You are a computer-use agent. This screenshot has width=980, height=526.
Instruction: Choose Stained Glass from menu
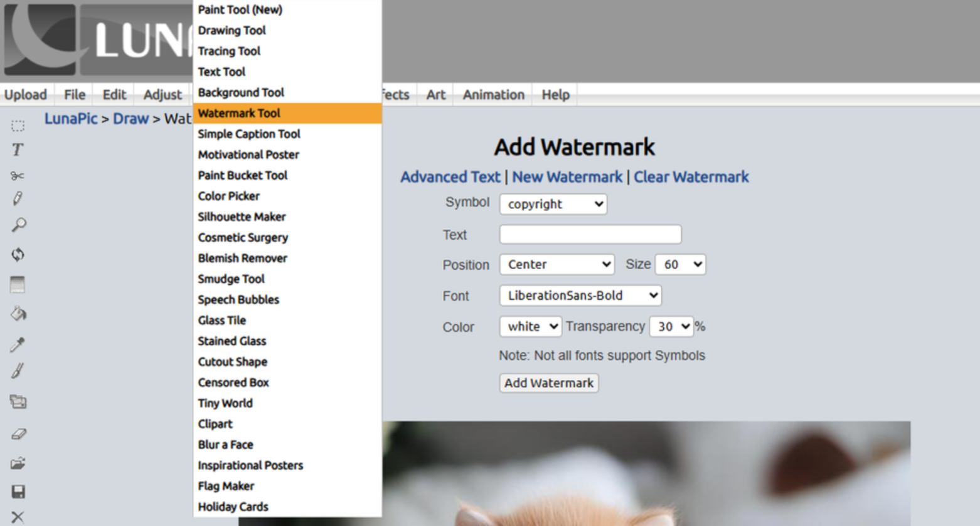pos(287,341)
